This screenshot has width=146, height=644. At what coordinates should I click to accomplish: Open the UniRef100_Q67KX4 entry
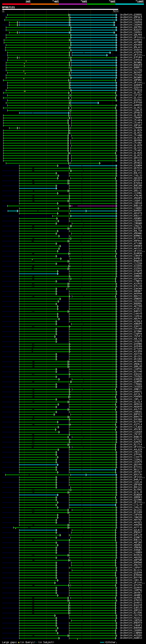[x=131, y=168]
